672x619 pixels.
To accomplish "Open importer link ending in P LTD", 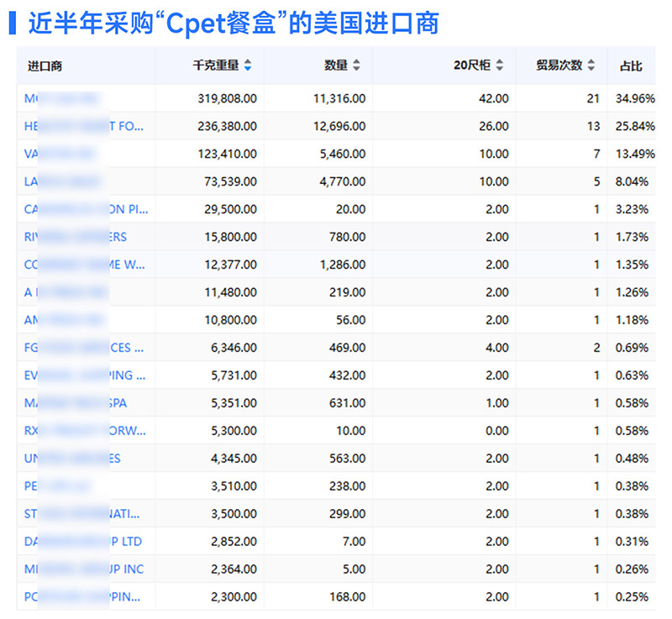I will (x=82, y=542).
